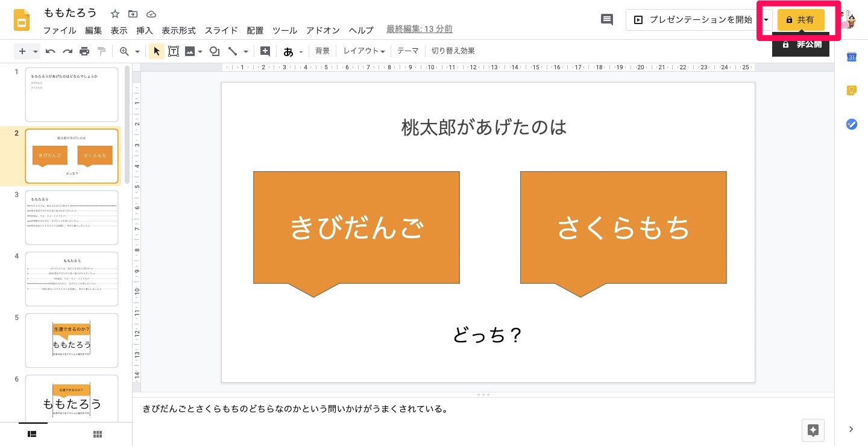The image size is (868, 446).
Task: Open comment history icon
Action: pyautogui.click(x=607, y=19)
